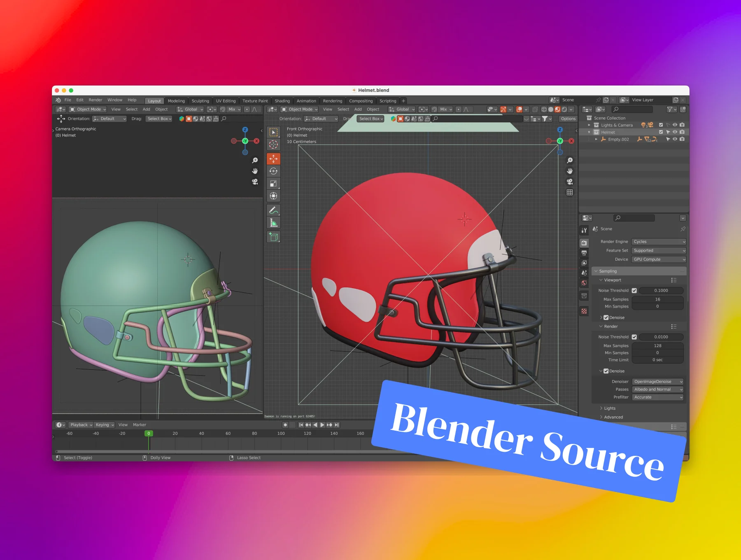Choose the Scale tool
The height and width of the screenshot is (560, 741).
click(273, 184)
